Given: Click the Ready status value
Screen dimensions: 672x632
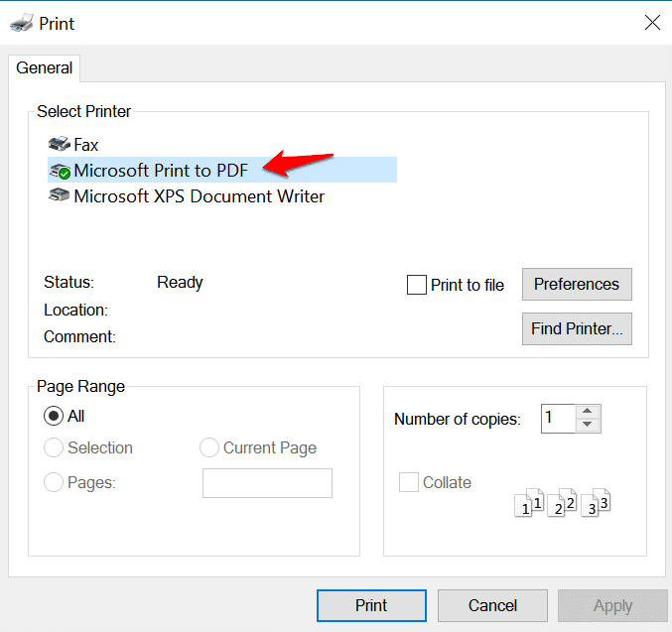Looking at the screenshot, I should (x=180, y=282).
